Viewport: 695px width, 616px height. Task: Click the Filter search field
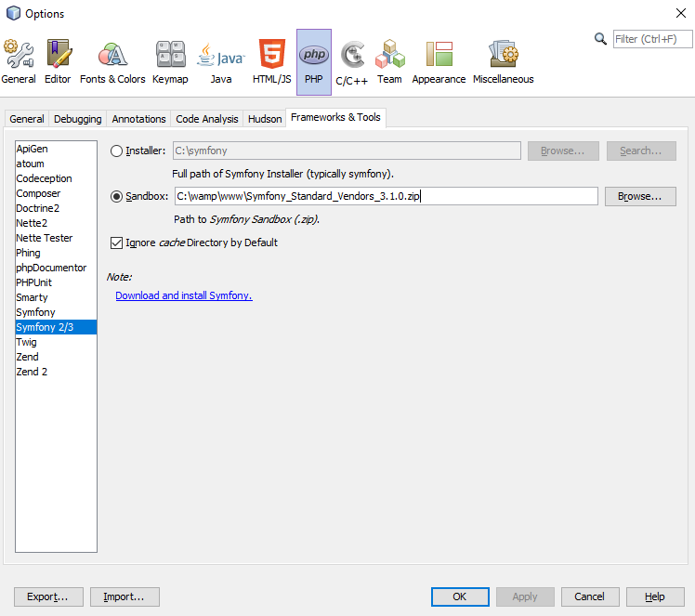(x=652, y=39)
